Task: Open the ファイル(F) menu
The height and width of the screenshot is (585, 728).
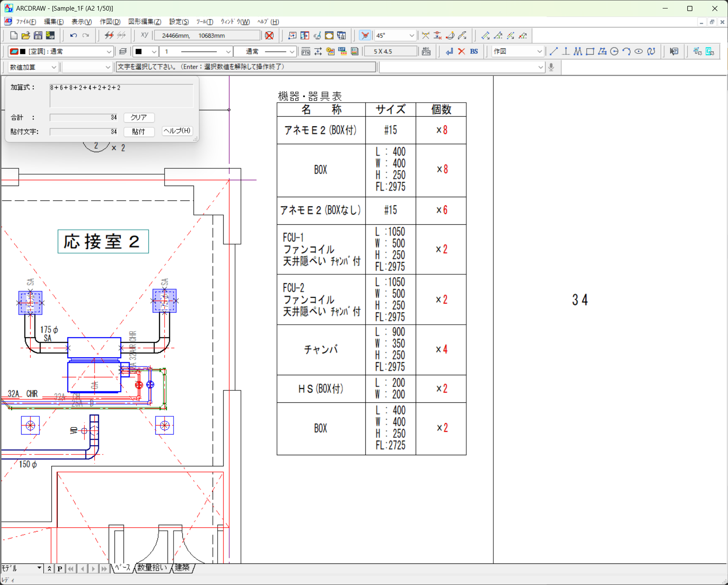Action: (26, 22)
